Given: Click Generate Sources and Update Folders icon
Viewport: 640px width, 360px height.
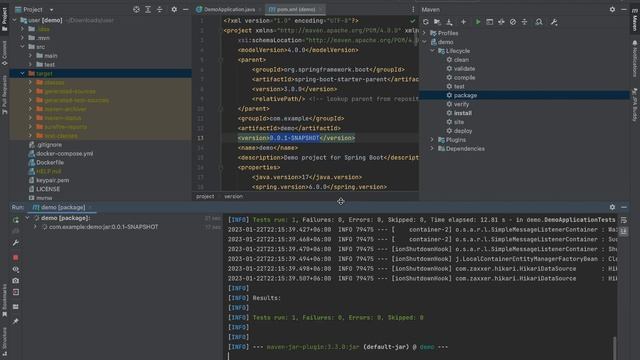Looking at the screenshot, I should pyautogui.click(x=437, y=22).
